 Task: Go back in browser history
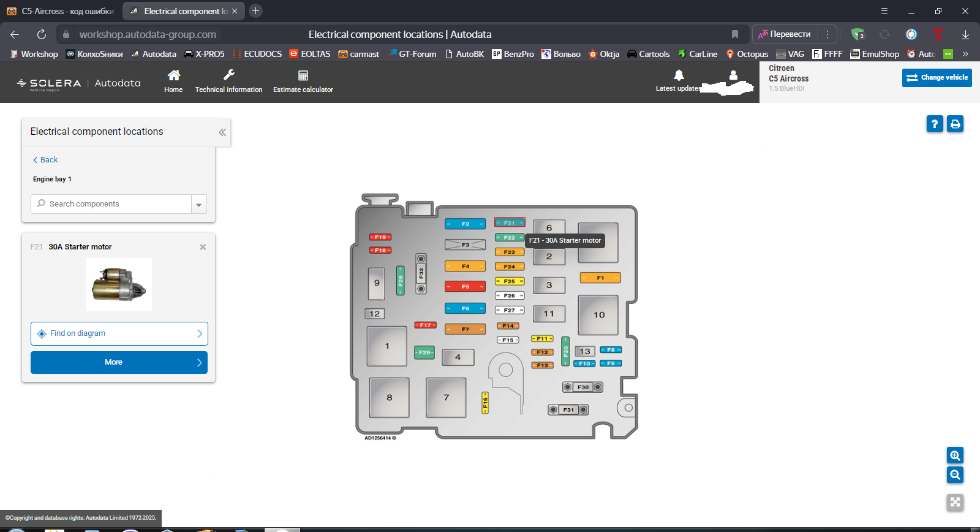pyautogui.click(x=15, y=34)
